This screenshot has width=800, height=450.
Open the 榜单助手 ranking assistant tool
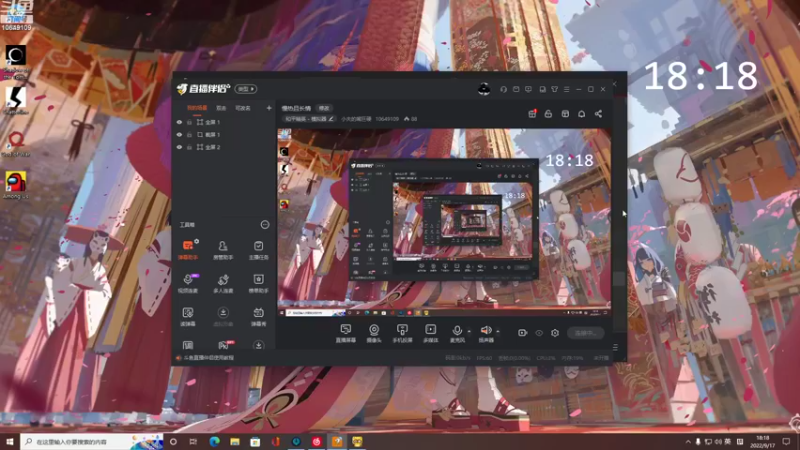[258, 283]
